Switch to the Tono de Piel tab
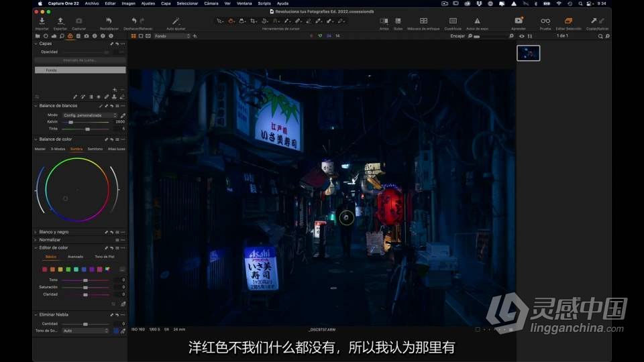Screen dimensions: 644x362 click(x=105, y=257)
